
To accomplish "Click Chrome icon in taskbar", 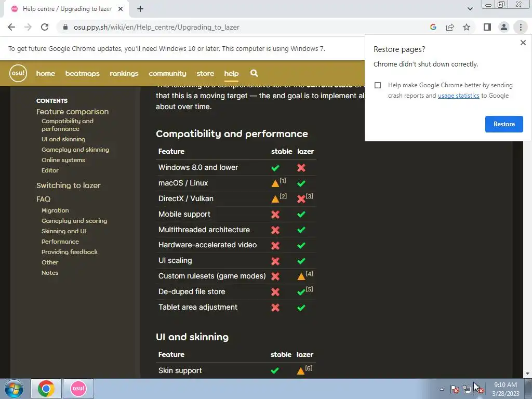I will [x=46, y=389].
